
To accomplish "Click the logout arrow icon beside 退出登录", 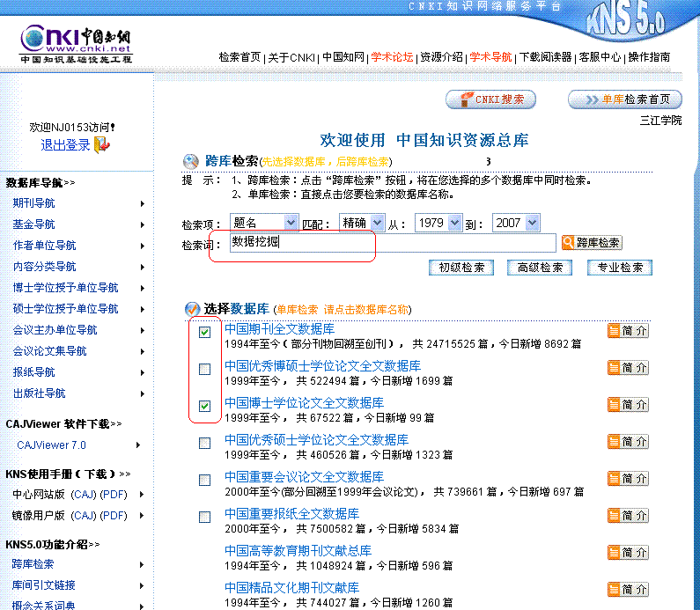I will tap(102, 145).
